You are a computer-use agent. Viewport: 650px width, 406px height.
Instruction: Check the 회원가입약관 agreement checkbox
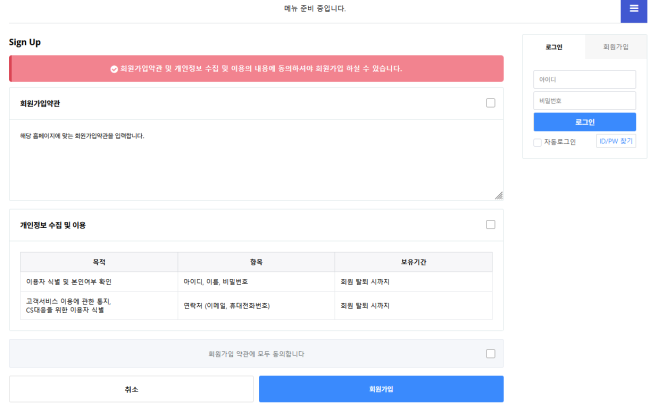(x=490, y=103)
